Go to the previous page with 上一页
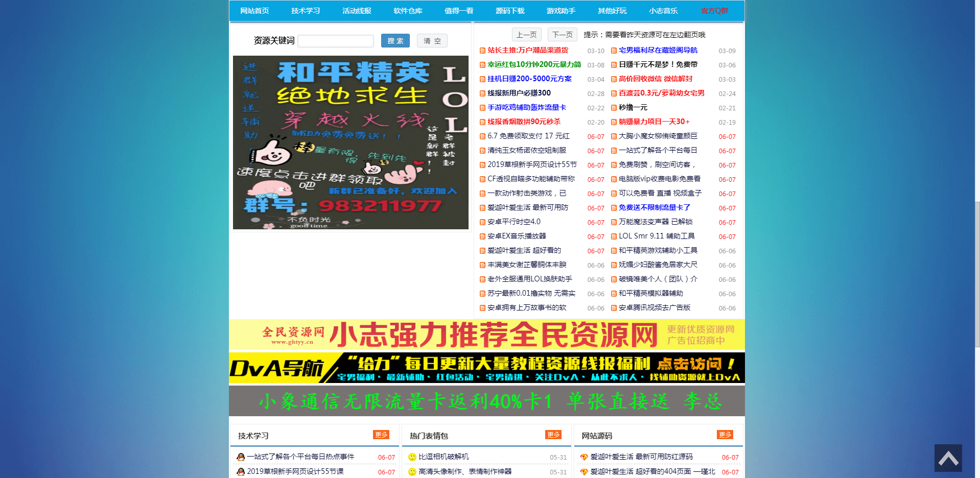Image resolution: width=980 pixels, height=478 pixels. coord(526,34)
